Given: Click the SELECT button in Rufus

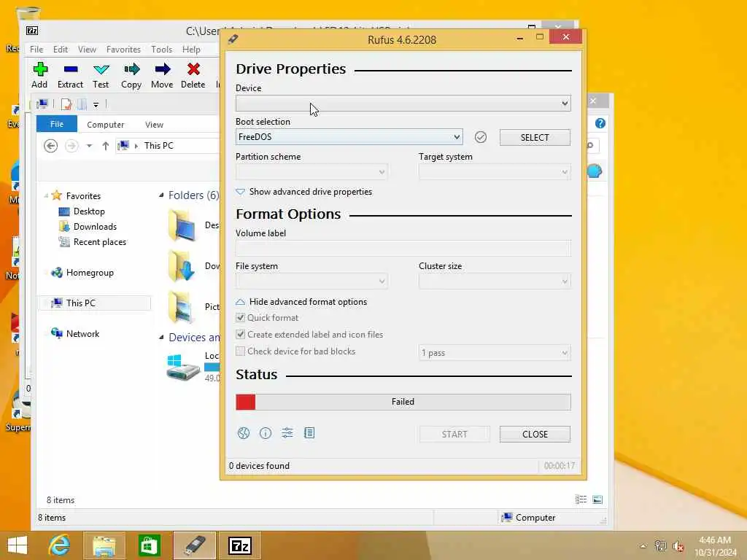Looking at the screenshot, I should coord(535,137).
